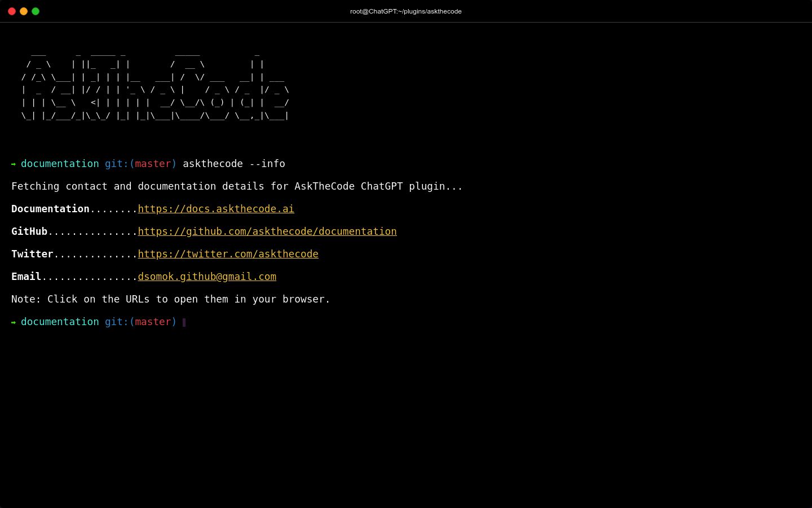Click the bold 'Documentation' label

50,209
